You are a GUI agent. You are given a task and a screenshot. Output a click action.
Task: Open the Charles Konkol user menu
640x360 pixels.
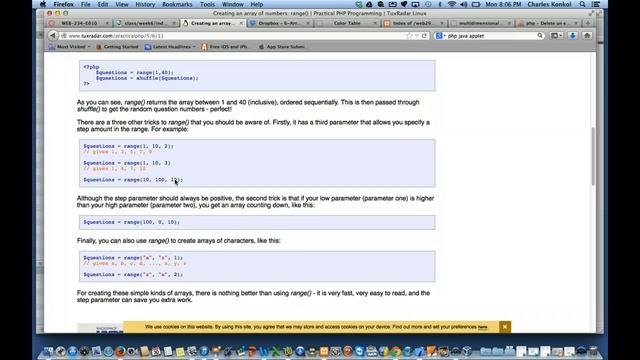pos(549,4)
